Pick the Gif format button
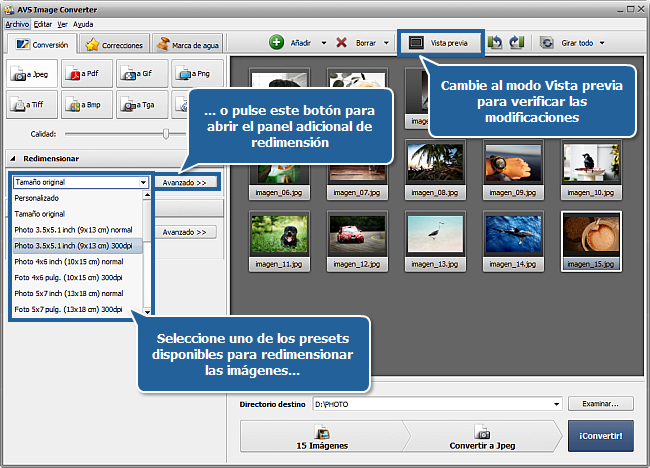The width and height of the screenshot is (650, 468). [141, 73]
